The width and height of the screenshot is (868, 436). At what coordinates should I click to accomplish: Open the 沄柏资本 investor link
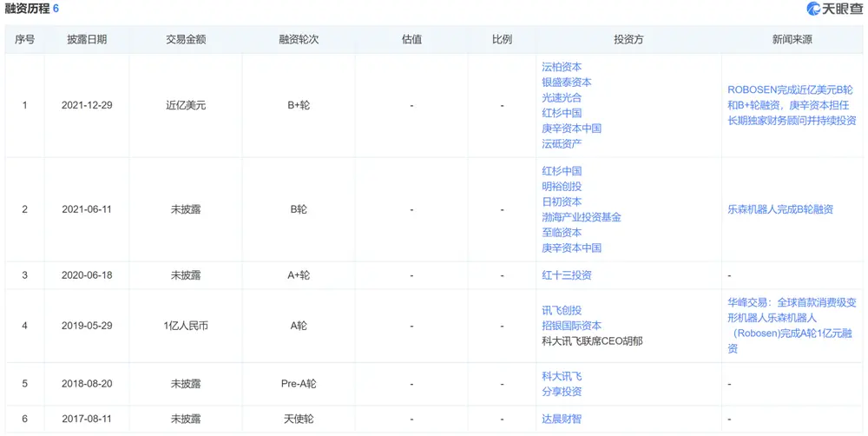pyautogui.click(x=562, y=67)
